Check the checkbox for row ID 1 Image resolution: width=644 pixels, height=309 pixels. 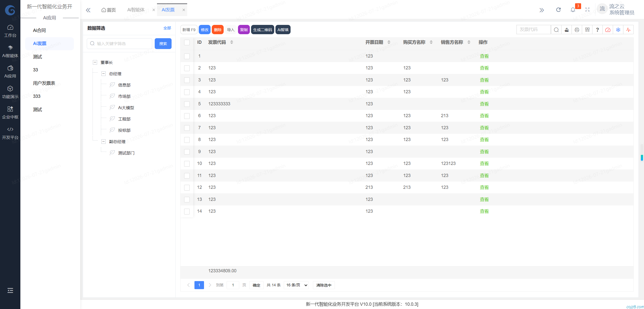tap(187, 56)
